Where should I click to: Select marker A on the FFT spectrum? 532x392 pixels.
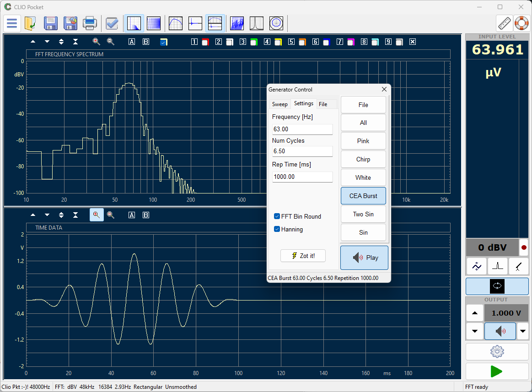click(132, 42)
